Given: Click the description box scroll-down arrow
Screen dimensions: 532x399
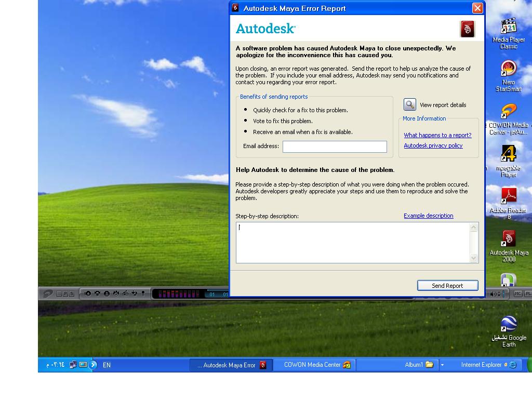Looking at the screenshot, I should point(474,258).
